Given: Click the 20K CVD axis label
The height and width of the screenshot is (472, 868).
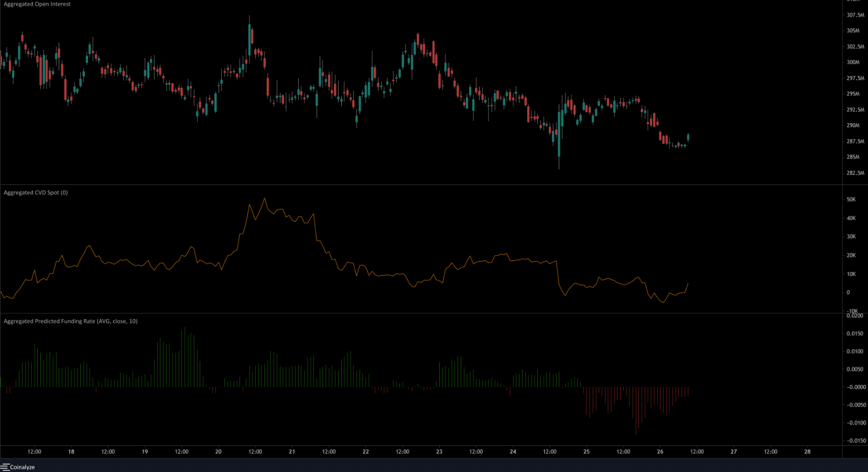Looking at the screenshot, I should 851,256.
